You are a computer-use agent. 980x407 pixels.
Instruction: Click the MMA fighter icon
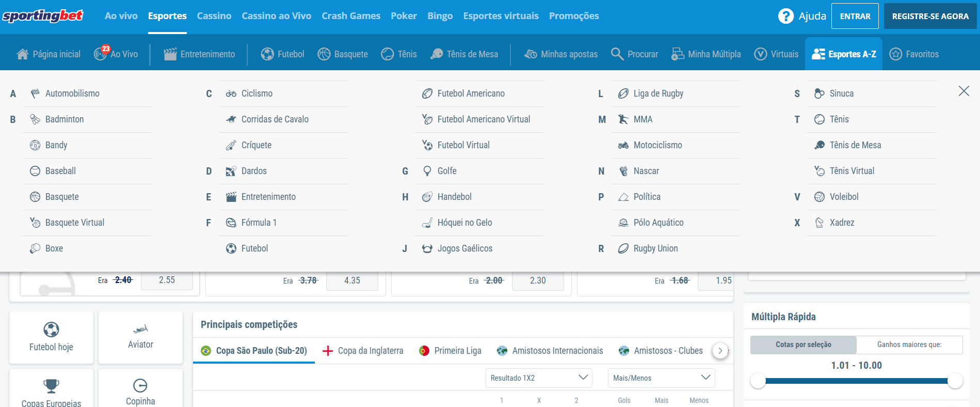(x=623, y=119)
